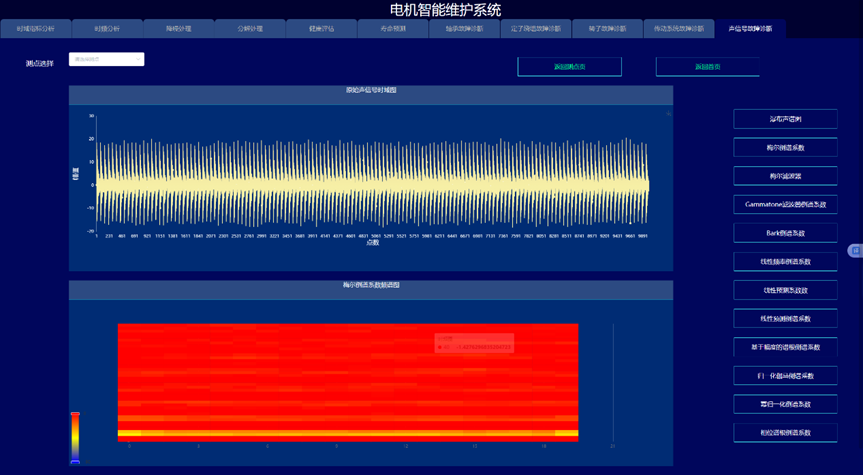Click the small toolbox icon in waveform chart corner
The image size is (863, 475).
coord(668,113)
